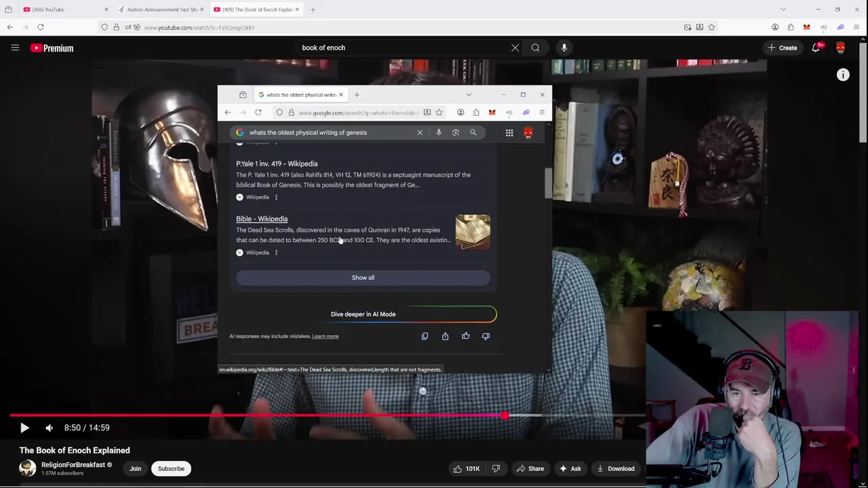
Task: Open a new browser tab in the outer window
Action: (x=313, y=9)
